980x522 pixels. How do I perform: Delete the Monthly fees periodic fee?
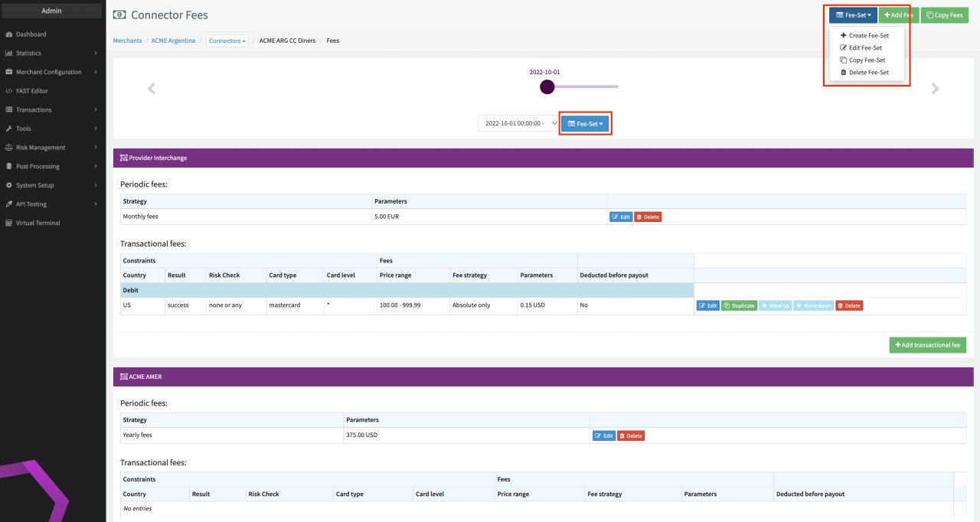pos(648,217)
